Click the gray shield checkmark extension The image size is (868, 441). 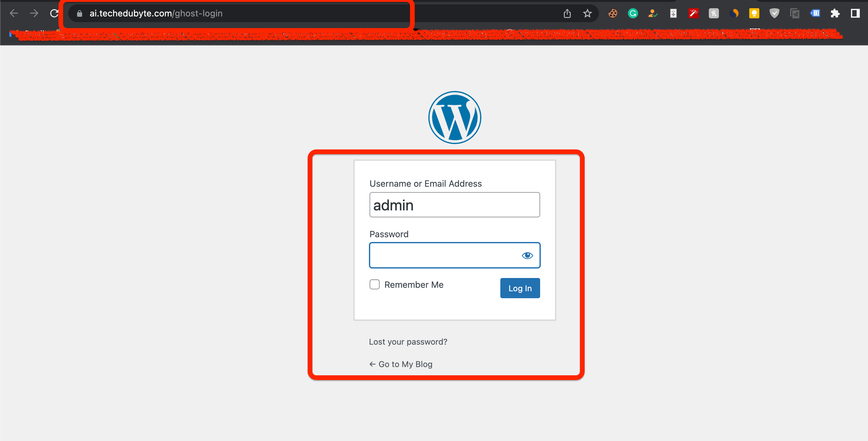774,14
